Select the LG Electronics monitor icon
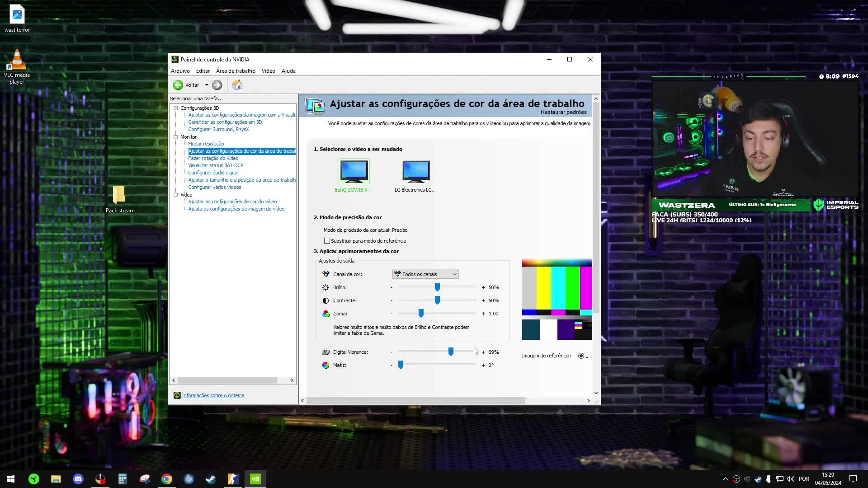Image resolution: width=868 pixels, height=488 pixels. pos(416,171)
